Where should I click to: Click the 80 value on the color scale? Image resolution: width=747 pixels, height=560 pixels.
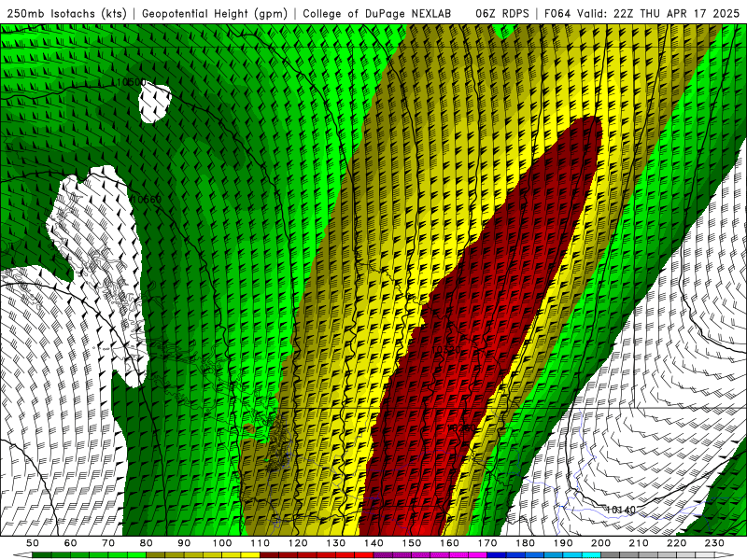(147, 543)
